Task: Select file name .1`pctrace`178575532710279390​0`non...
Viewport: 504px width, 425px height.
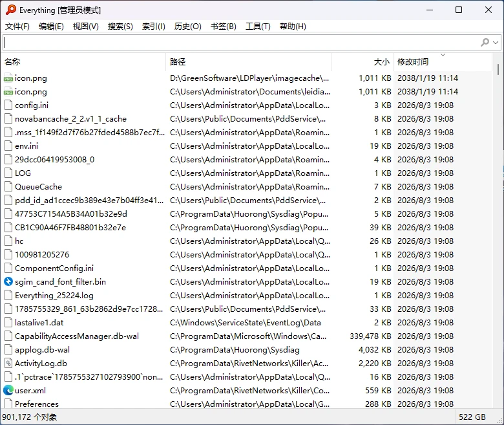Action: [89, 376]
